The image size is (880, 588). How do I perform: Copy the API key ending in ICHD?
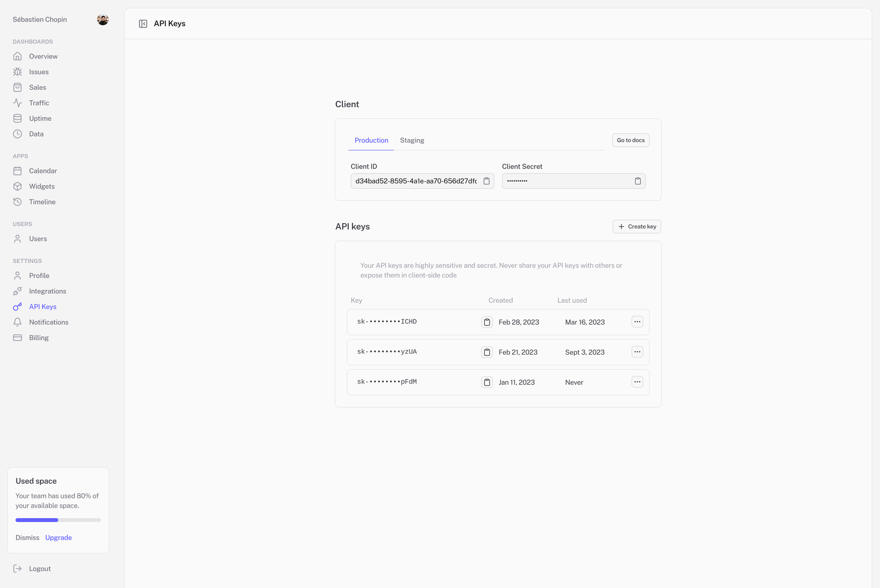pyautogui.click(x=487, y=322)
